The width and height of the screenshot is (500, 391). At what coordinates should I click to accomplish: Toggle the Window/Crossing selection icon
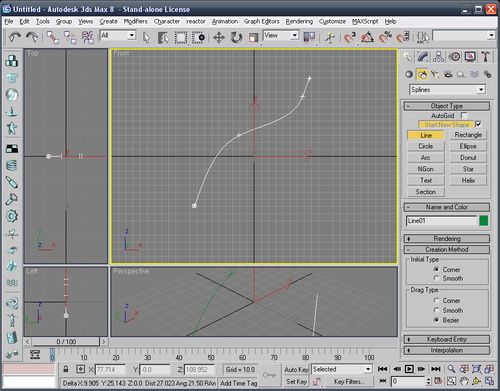(x=199, y=37)
